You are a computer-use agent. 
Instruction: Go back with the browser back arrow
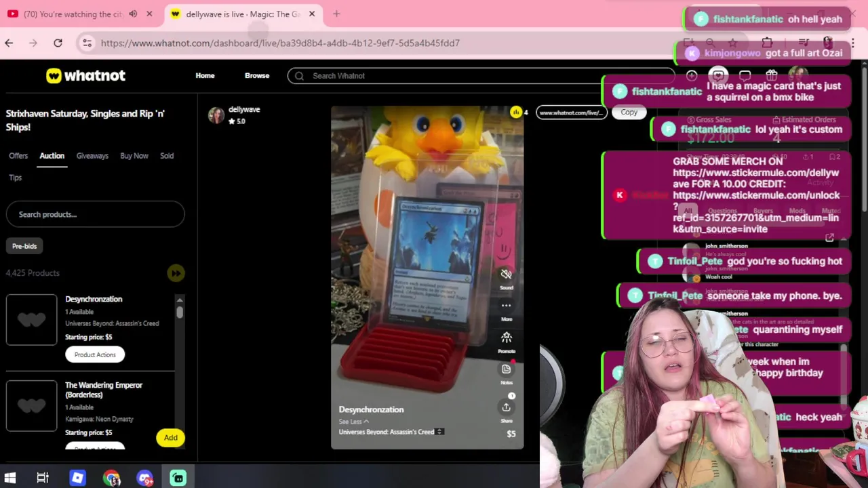(x=9, y=43)
